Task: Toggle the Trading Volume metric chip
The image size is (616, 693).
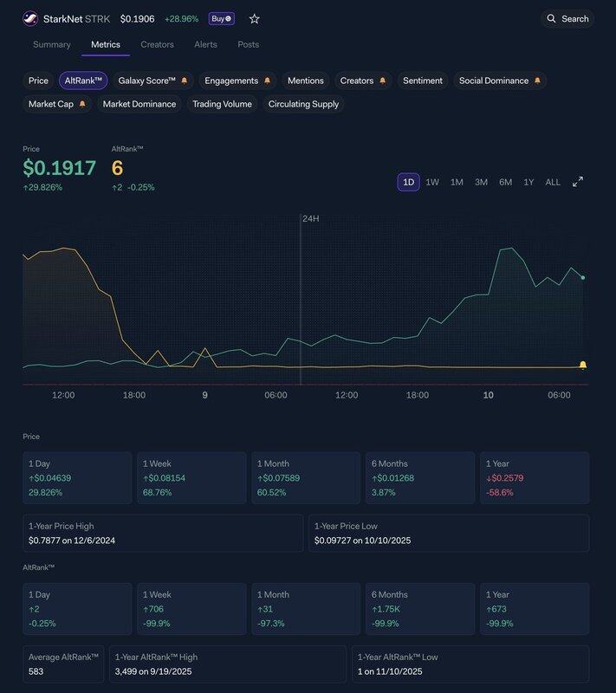Action: tap(222, 104)
